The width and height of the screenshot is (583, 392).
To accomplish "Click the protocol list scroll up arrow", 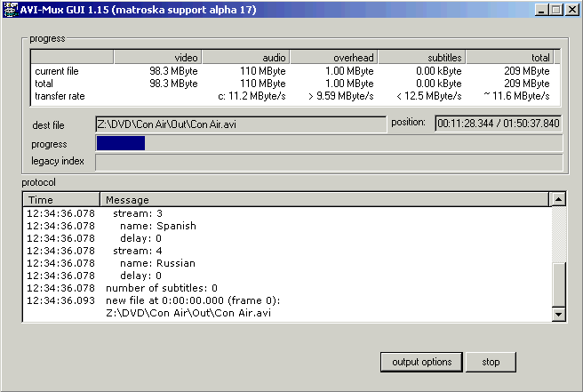I will [x=558, y=199].
